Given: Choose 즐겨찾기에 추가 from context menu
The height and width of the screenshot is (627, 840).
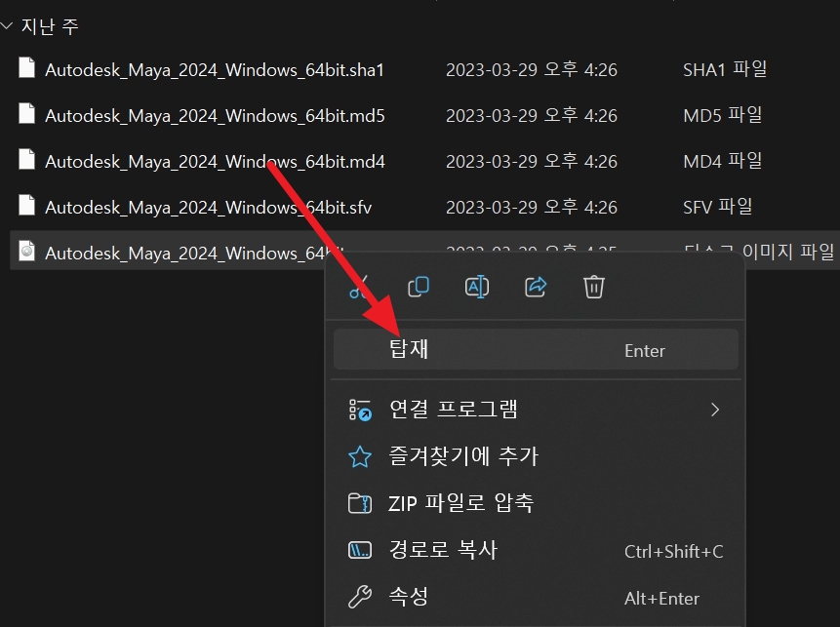Looking at the screenshot, I should click(536, 456).
